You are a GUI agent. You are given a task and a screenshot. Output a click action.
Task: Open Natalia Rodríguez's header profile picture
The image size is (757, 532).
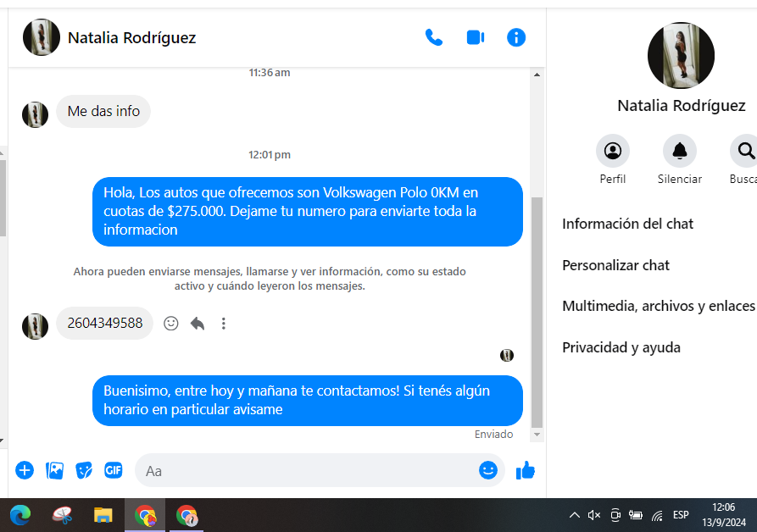42,37
